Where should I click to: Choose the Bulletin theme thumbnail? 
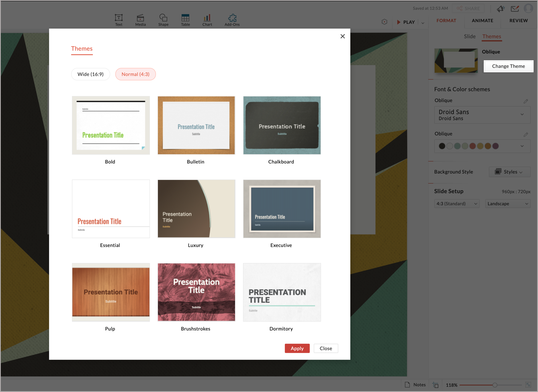[x=196, y=125]
